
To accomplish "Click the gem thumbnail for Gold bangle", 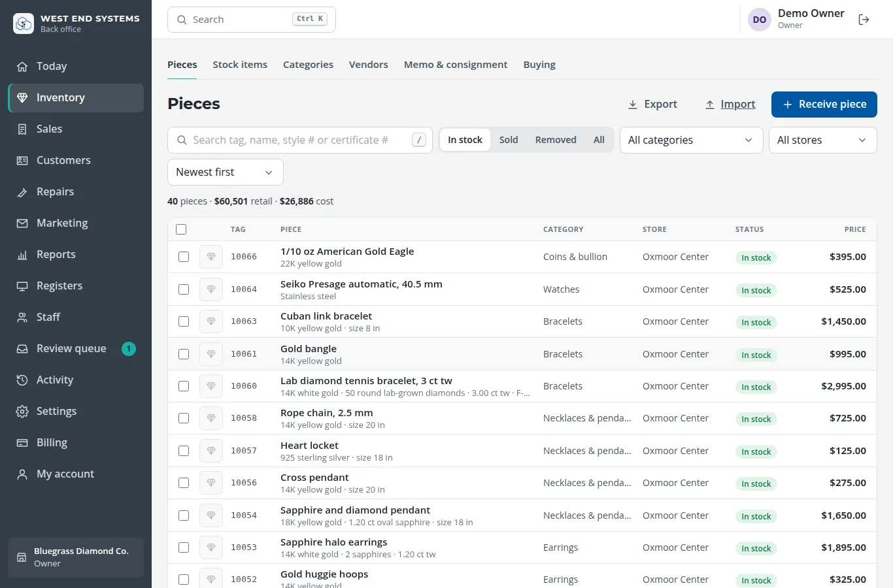I will point(211,354).
